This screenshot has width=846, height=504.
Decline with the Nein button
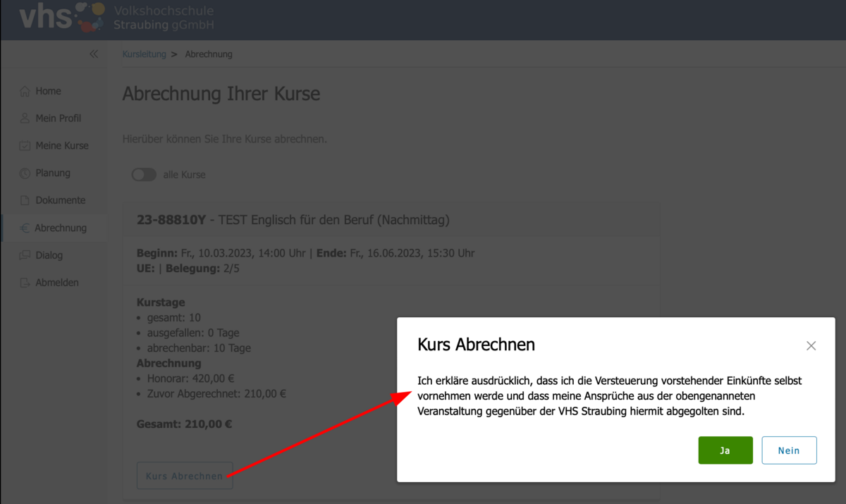tap(789, 450)
